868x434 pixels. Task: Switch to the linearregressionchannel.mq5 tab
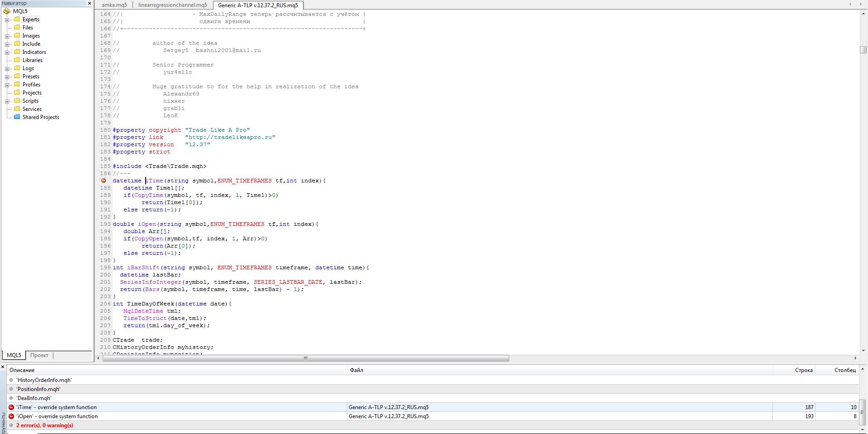pos(173,5)
